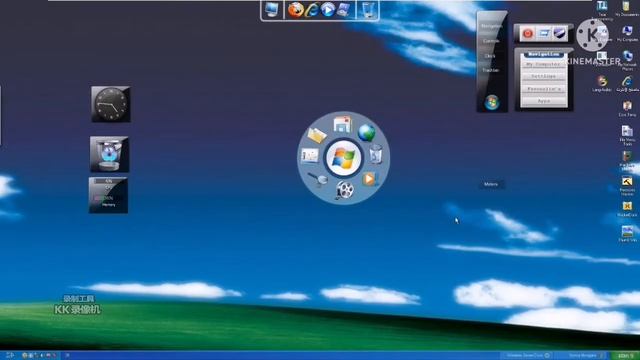The height and width of the screenshot is (360, 640).
Task: Select Dock on the dark sidebar panel
Action: (490, 56)
